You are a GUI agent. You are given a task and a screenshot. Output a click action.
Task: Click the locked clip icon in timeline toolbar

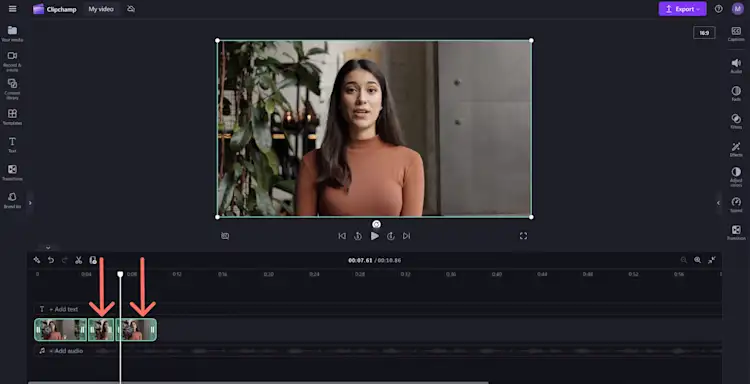(x=93, y=260)
